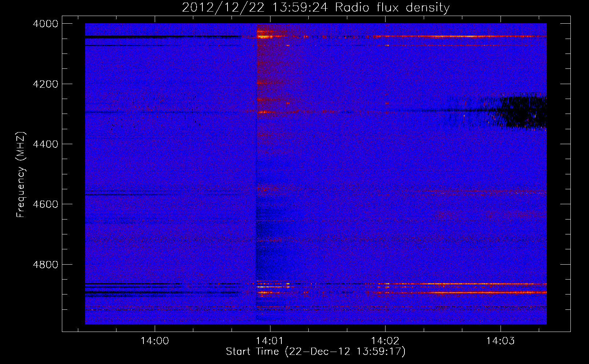This screenshot has width=589, height=364.
Task: Select the 4800 frequency axis label
Action: pos(46,265)
